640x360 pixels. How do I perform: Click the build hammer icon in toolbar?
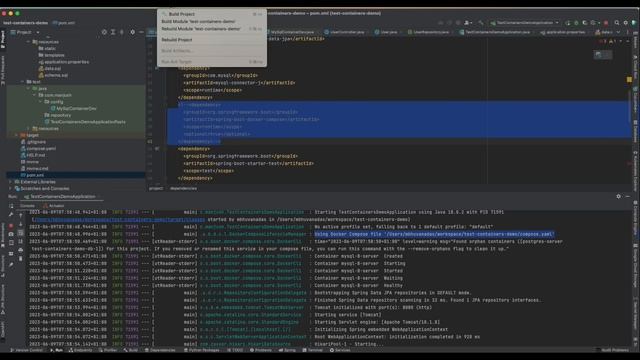[481, 23]
